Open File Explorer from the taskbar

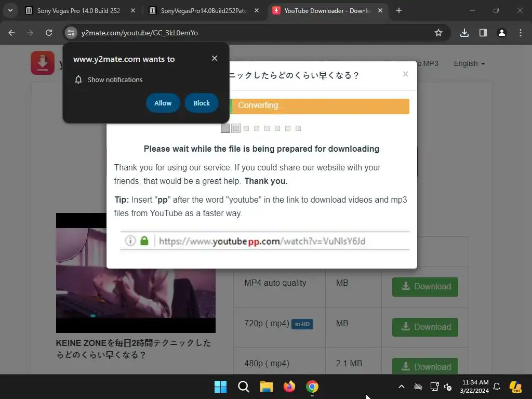point(267,387)
